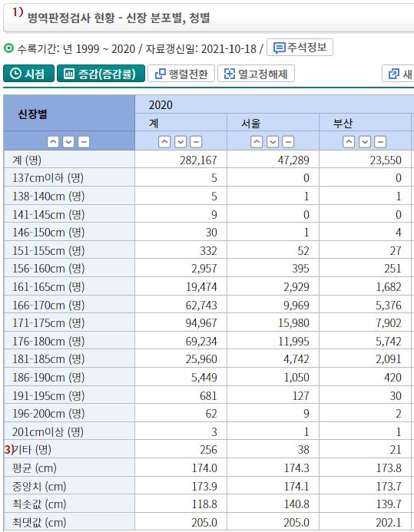Open the 증감(증감률) change rate button

pyautogui.click(x=101, y=74)
